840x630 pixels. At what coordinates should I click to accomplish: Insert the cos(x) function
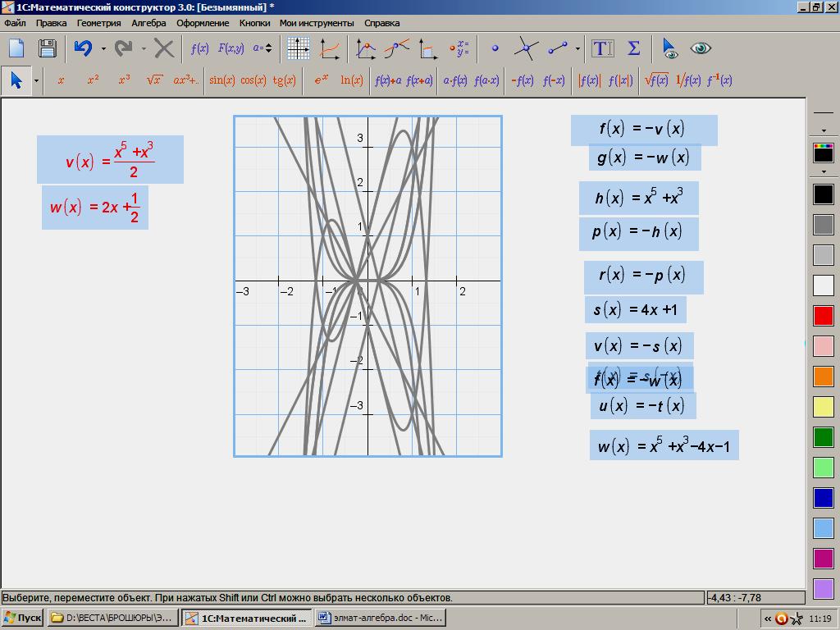tap(253, 80)
